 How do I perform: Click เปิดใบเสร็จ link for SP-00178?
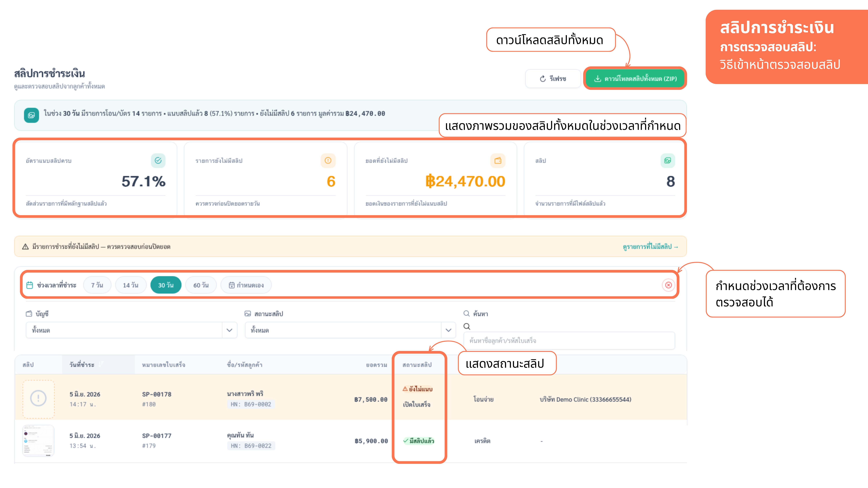click(416, 404)
